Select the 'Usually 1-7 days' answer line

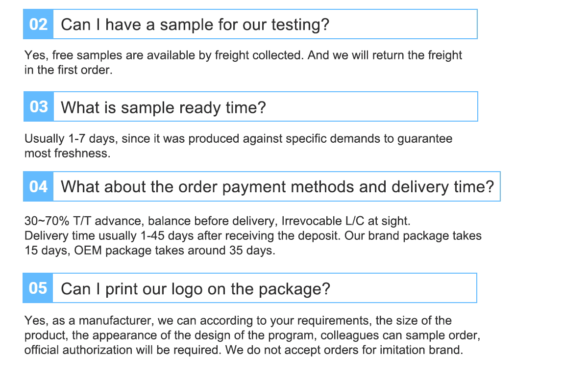[238, 139]
